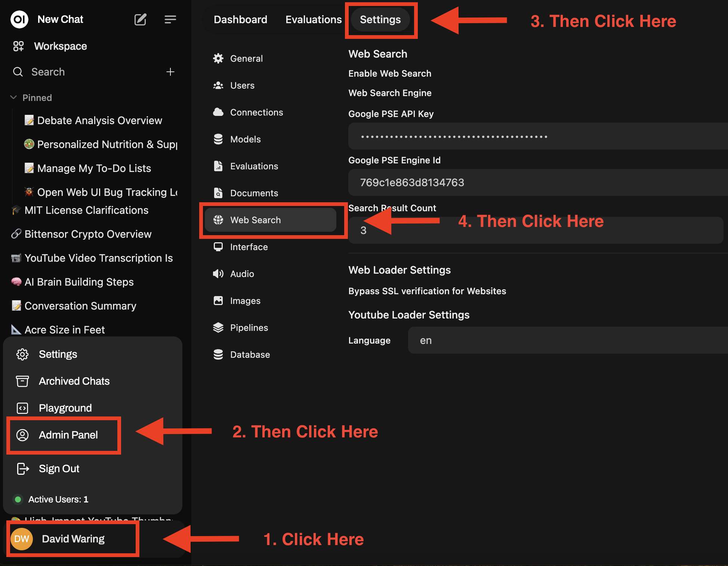
Task: Collapse the Pinned section chevron
Action: point(13,97)
